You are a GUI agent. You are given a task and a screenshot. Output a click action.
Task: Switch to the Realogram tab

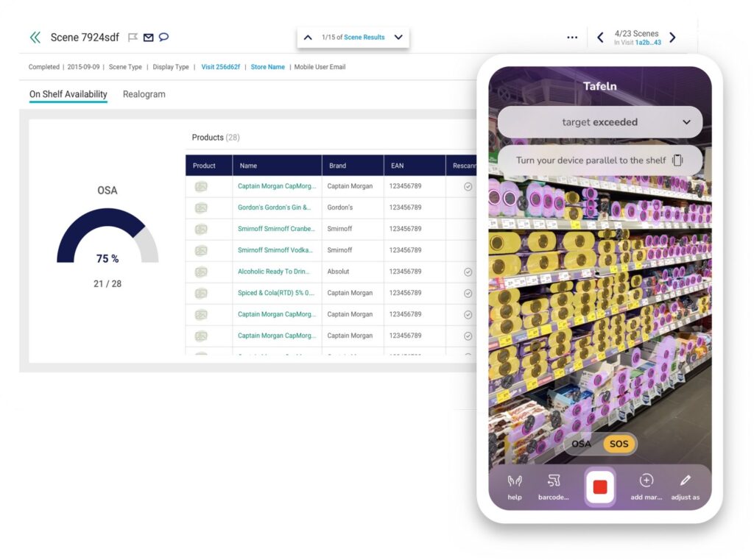144,94
